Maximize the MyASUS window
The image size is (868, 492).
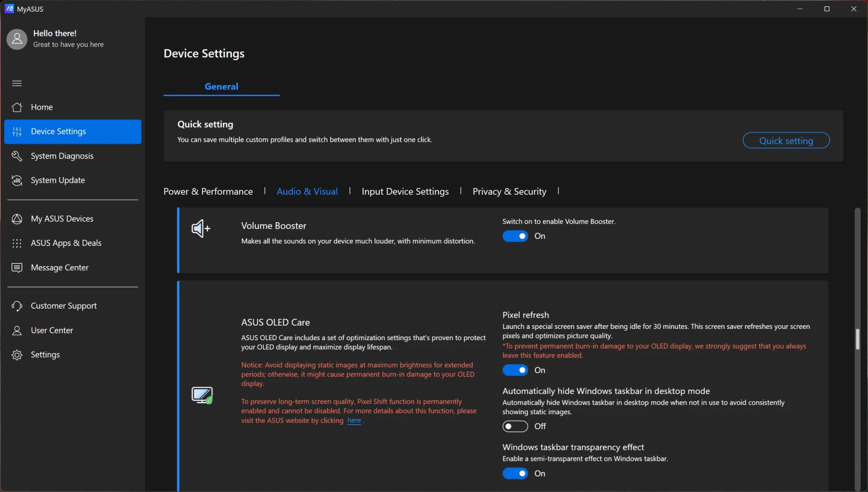(x=827, y=9)
